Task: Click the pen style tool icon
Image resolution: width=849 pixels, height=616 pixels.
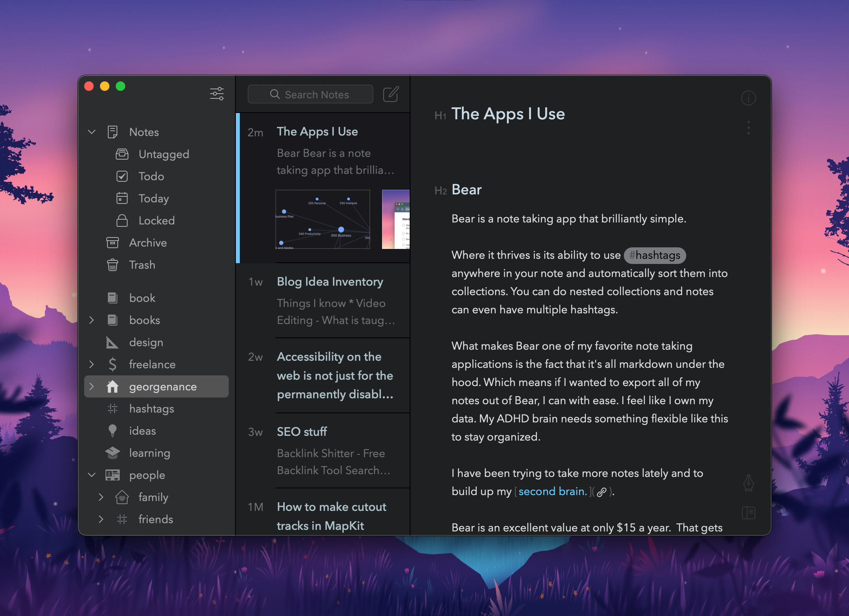Action: (748, 482)
